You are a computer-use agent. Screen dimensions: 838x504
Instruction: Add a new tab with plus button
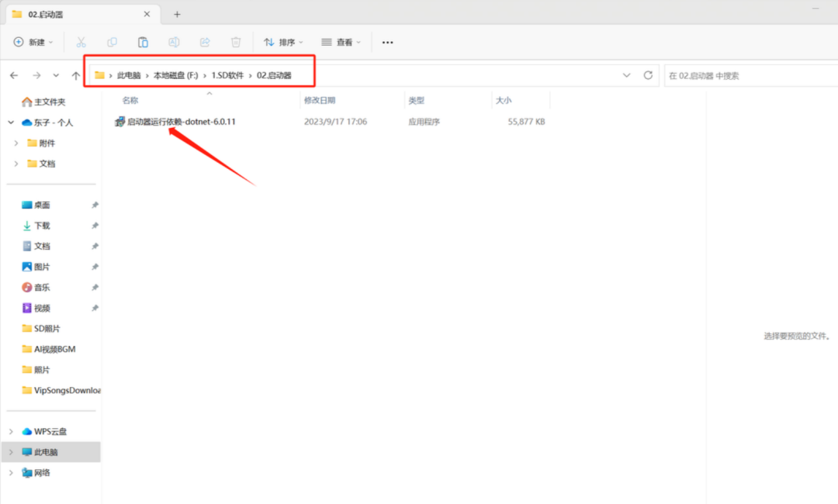tap(177, 15)
